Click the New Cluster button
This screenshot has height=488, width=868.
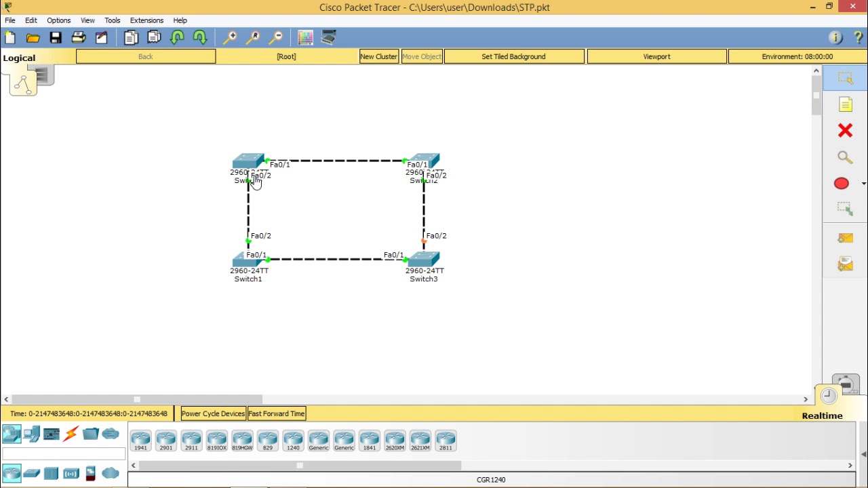pyautogui.click(x=378, y=56)
